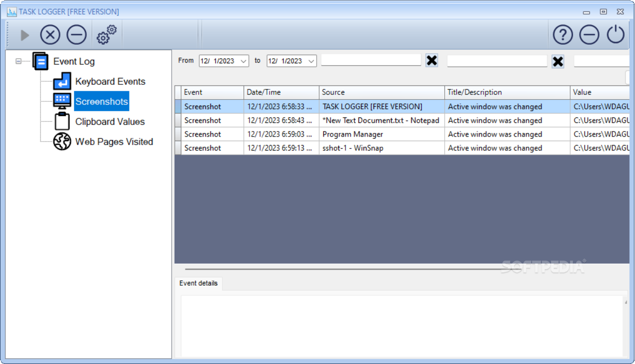Click the circled minus icon beside the power button

click(589, 35)
